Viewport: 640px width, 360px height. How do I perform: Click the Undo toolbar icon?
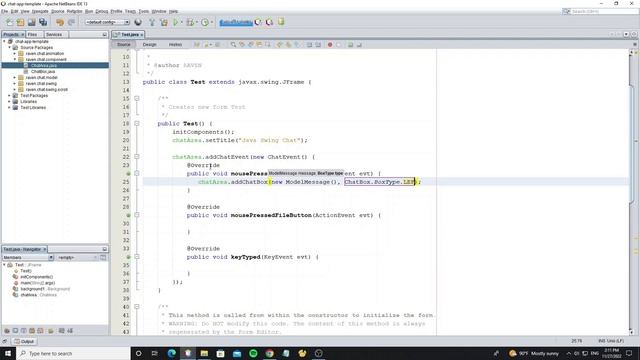point(60,22)
